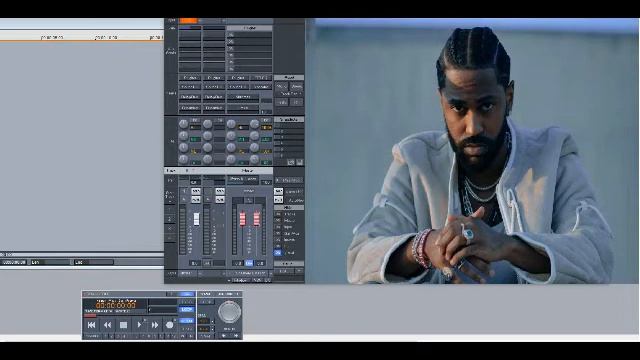Image resolution: width=640 pixels, height=360 pixels.
Task: Start playback with the play button
Action: pos(139,325)
